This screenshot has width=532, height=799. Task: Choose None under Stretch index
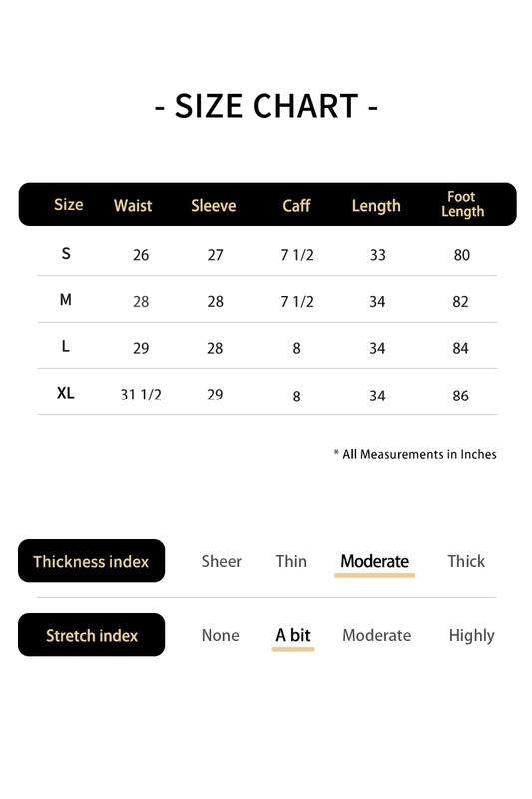click(x=220, y=635)
